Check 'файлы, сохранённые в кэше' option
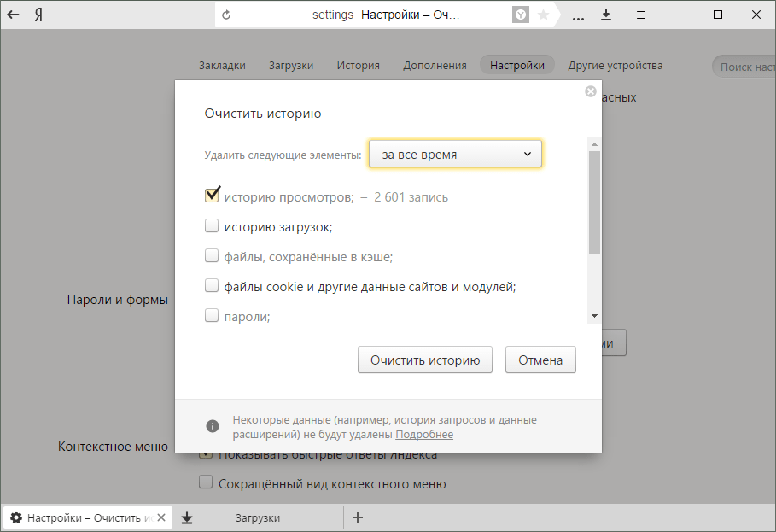 [212, 255]
